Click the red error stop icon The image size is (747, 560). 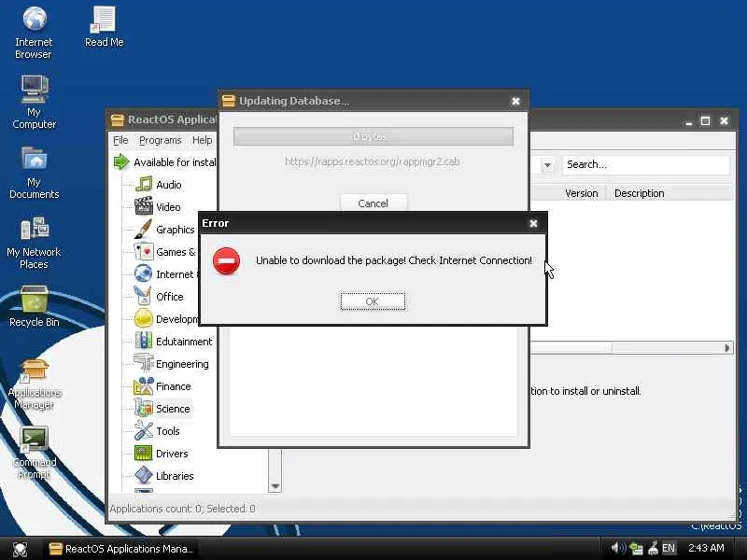coord(226,261)
